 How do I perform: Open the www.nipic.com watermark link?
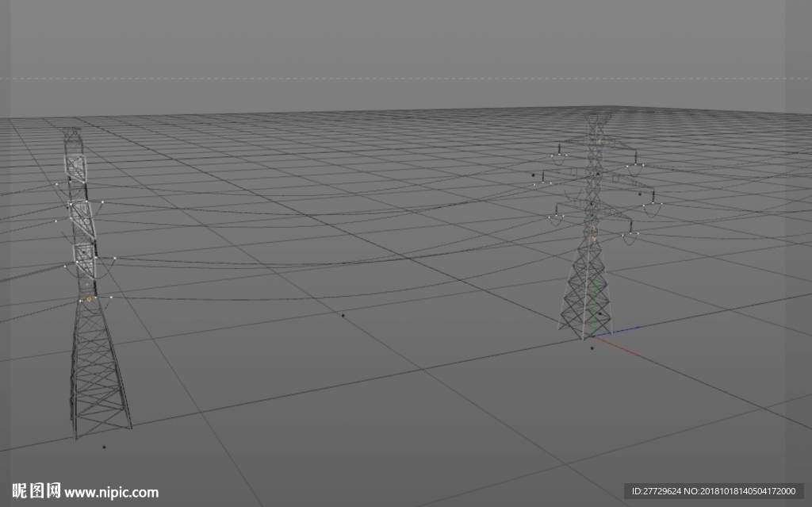coord(111,492)
